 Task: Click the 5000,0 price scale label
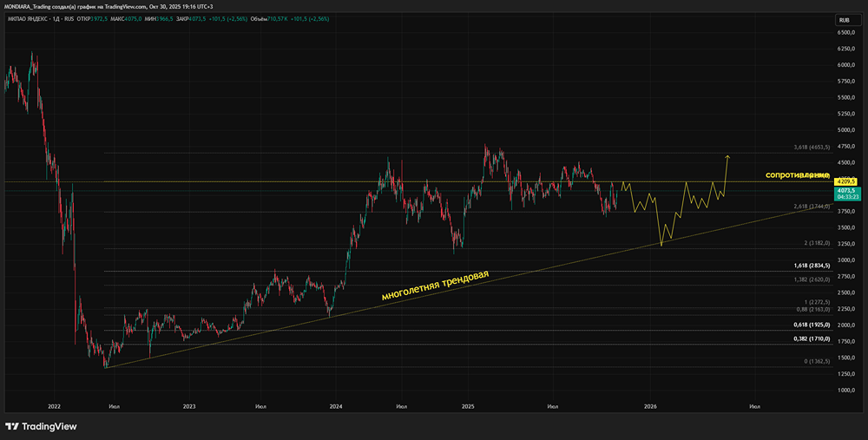(847, 130)
